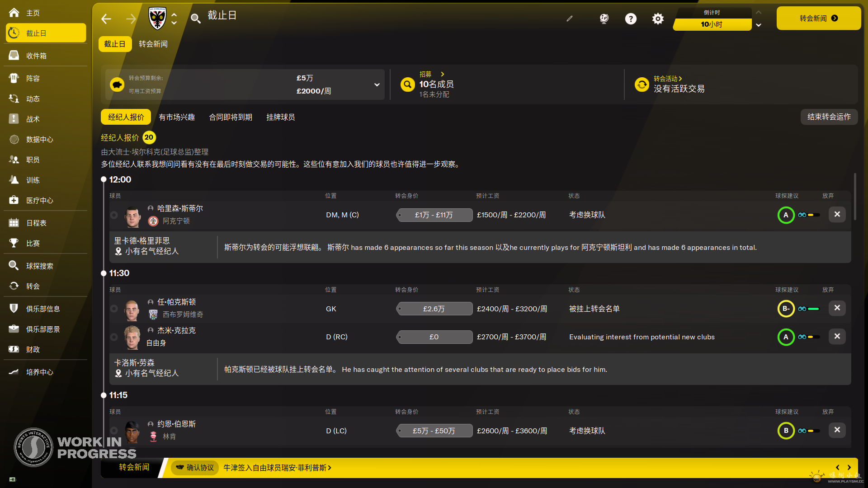
Task: Click the 截止日 sidebar clock icon
Action: (14, 33)
